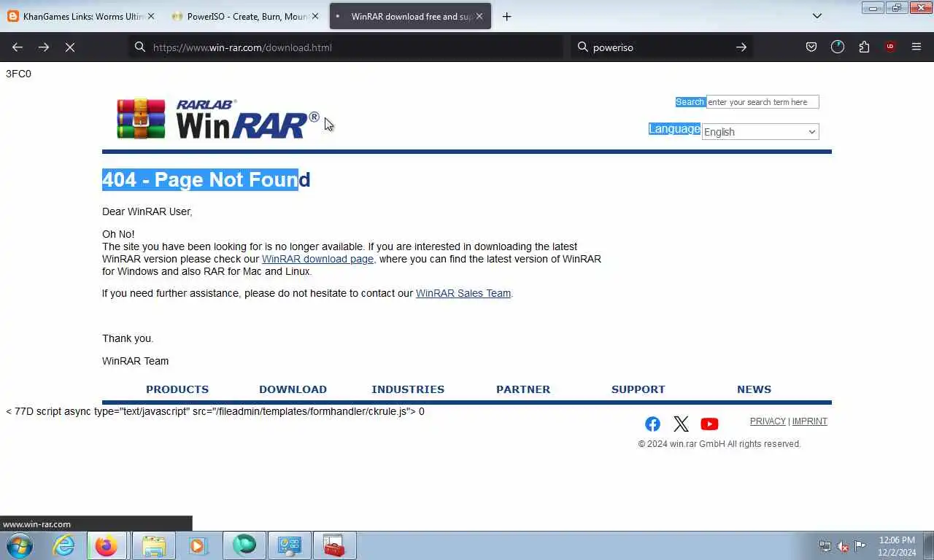Open the IMPRINT link
The width and height of the screenshot is (934, 560).
pos(810,421)
